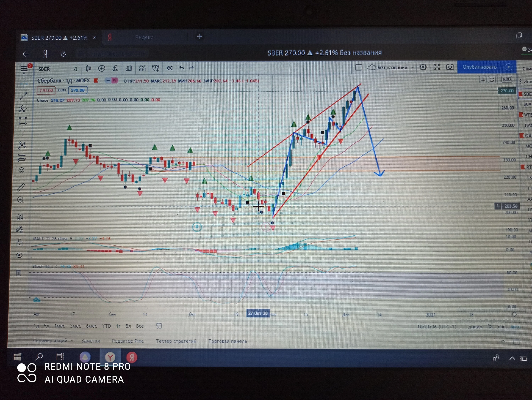Toggle the дивид adjustment option
Image resolution: width=532 pixels, height=400 pixels.
click(475, 327)
